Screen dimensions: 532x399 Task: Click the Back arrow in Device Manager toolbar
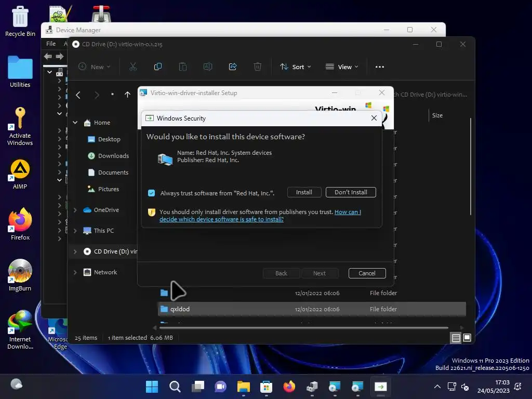coord(48,56)
